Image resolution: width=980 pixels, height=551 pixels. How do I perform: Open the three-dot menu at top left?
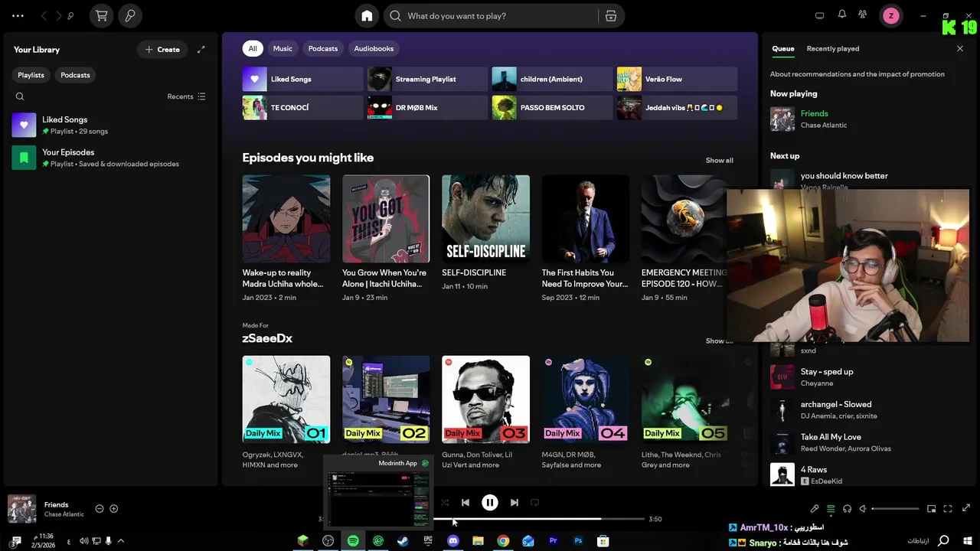[18, 15]
